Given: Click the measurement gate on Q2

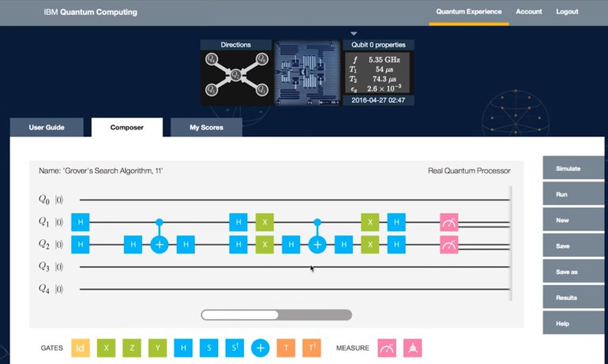Looking at the screenshot, I should click(x=449, y=245).
